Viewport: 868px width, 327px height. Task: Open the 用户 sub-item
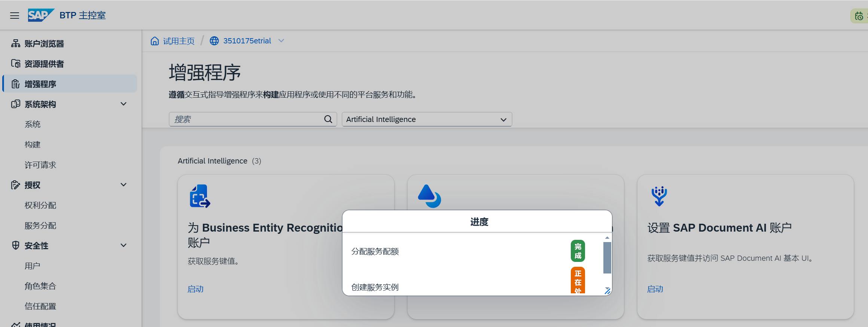click(33, 266)
